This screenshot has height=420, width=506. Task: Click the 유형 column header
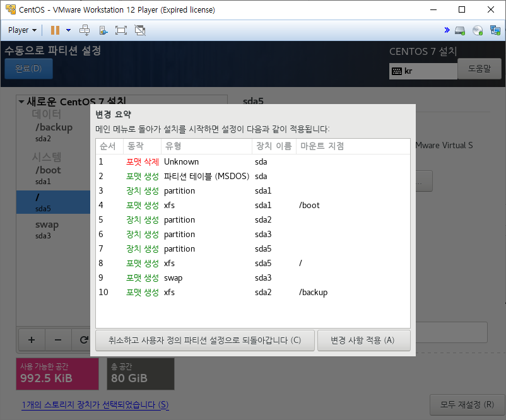click(x=206, y=146)
